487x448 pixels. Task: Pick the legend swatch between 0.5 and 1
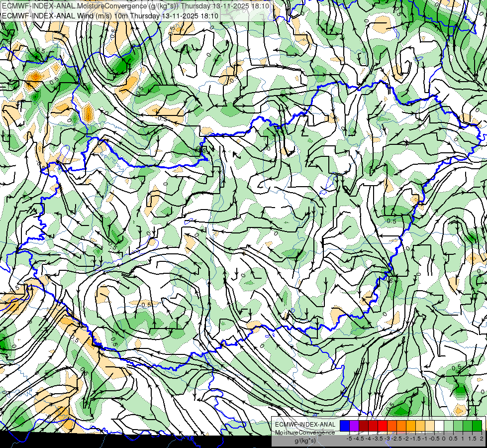[x=459, y=426]
